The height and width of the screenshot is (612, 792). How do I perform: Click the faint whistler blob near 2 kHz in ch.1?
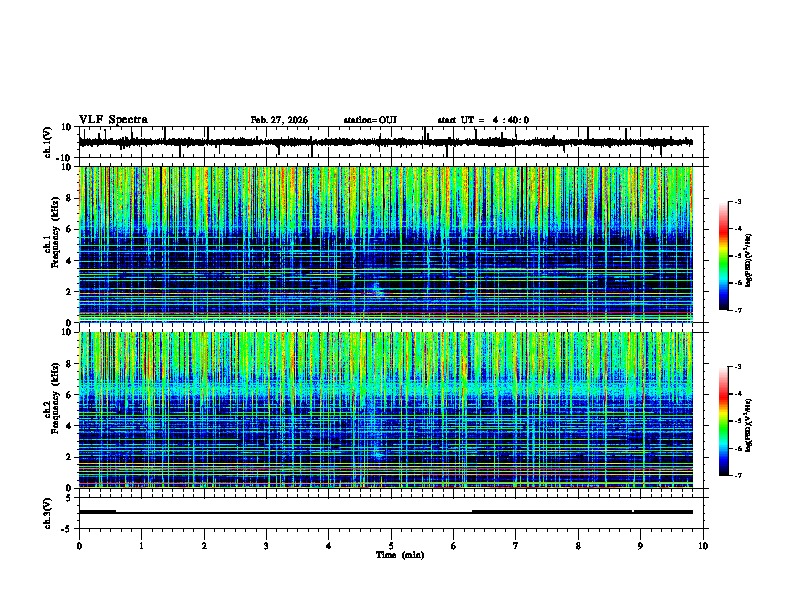(377, 289)
